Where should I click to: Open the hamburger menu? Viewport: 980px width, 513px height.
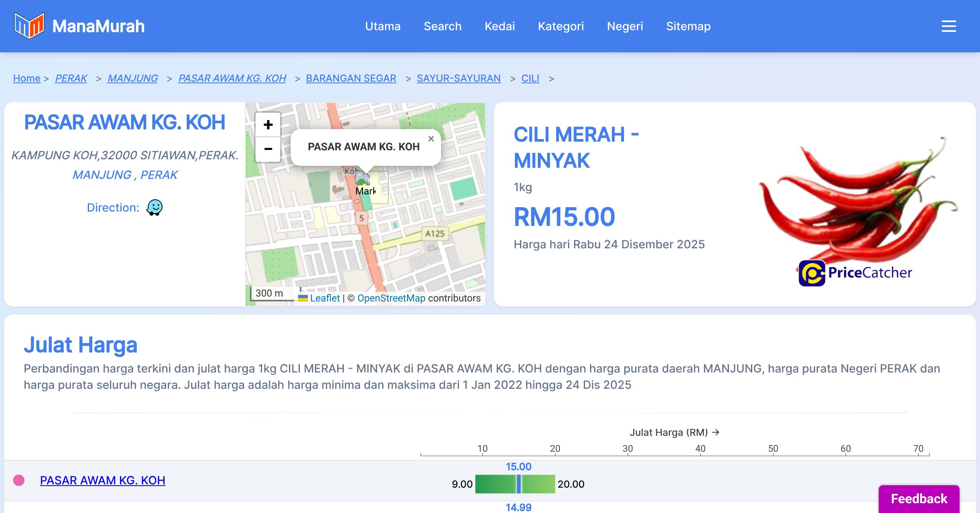[x=949, y=26]
